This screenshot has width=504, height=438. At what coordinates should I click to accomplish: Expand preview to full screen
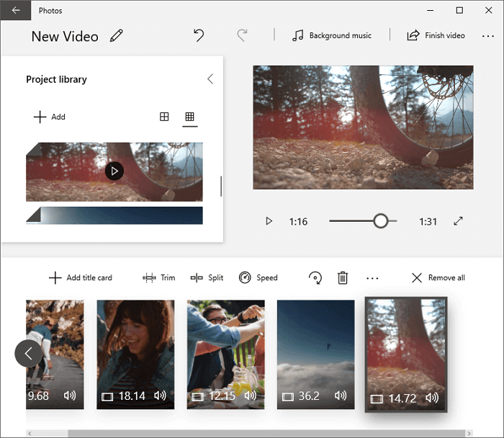coord(458,221)
